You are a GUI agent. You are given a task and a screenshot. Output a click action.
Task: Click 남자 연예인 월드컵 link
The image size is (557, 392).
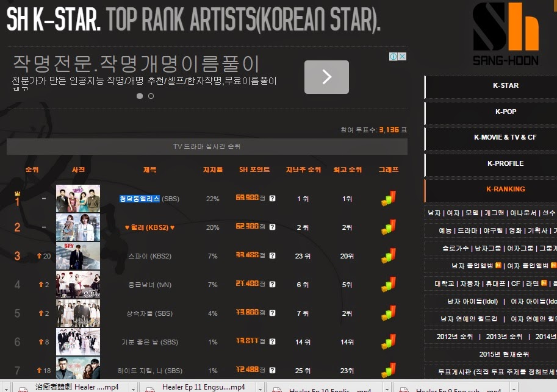point(469,319)
